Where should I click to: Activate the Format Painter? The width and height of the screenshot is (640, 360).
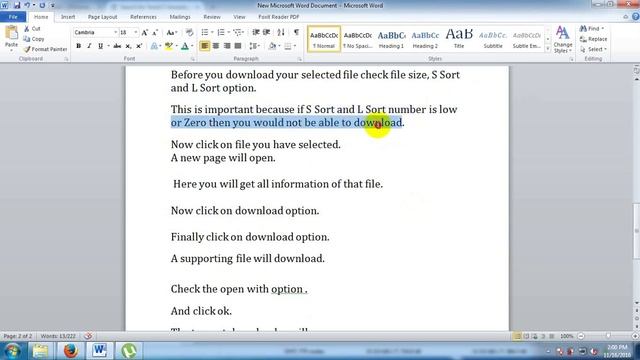45,49
